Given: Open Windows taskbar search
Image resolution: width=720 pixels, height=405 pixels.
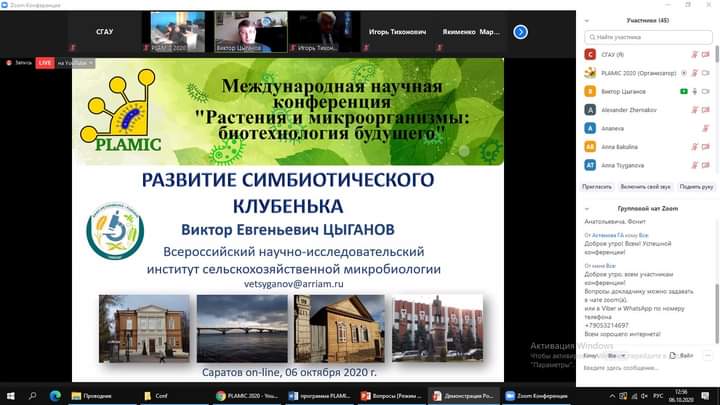Looking at the screenshot, I should 32,395.
